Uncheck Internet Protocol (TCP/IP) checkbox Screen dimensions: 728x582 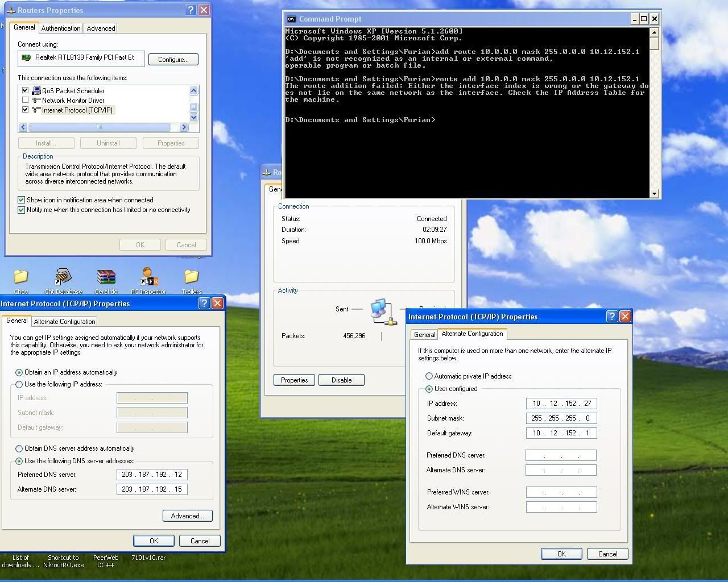pyautogui.click(x=25, y=110)
